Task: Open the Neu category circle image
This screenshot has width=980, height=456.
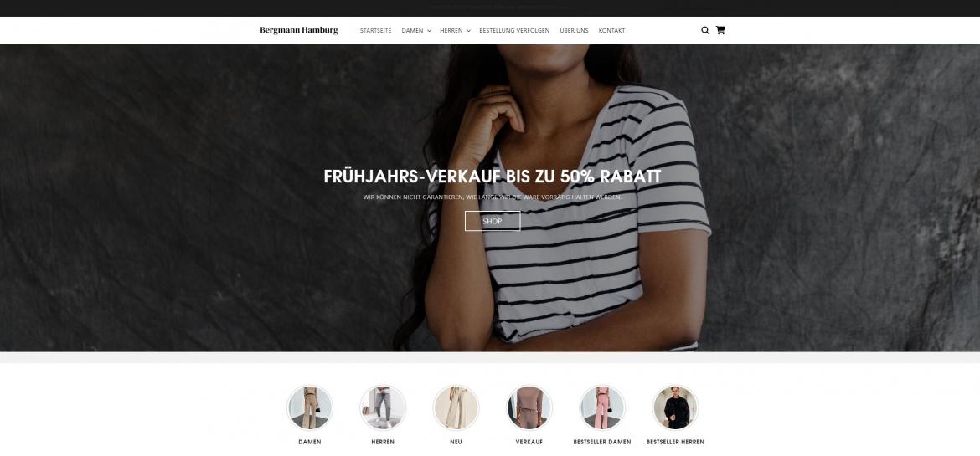Action: click(x=456, y=408)
